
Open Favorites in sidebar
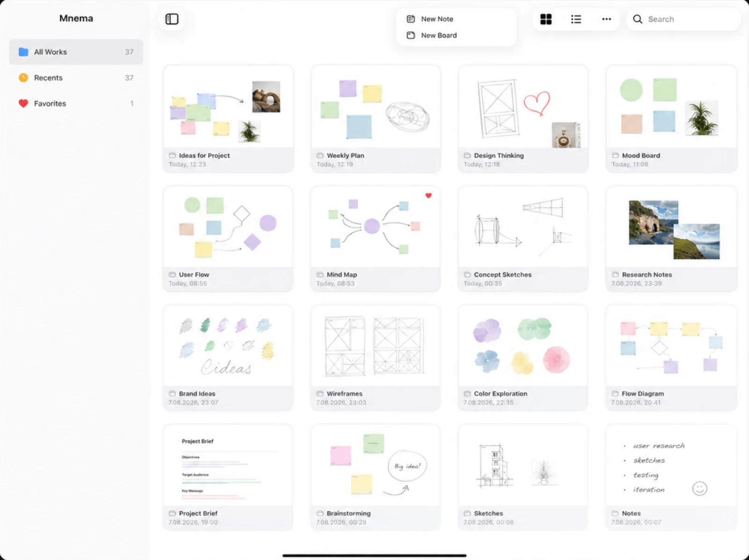pyautogui.click(x=76, y=103)
